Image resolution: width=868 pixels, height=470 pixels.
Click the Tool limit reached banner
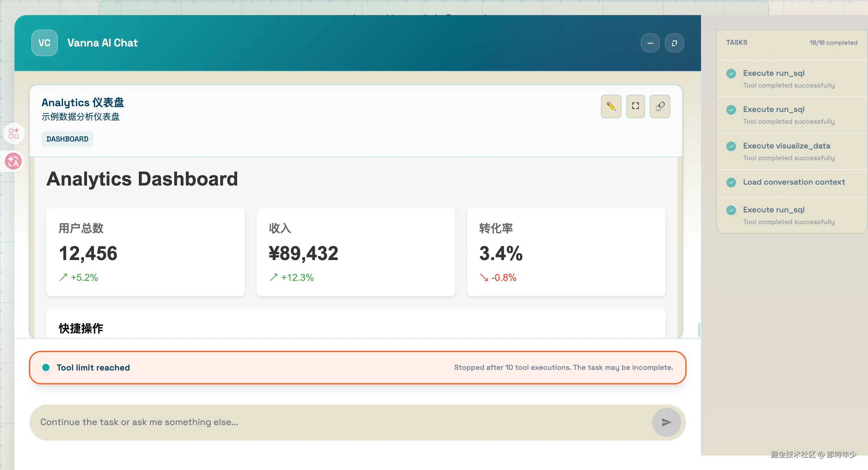(x=357, y=367)
